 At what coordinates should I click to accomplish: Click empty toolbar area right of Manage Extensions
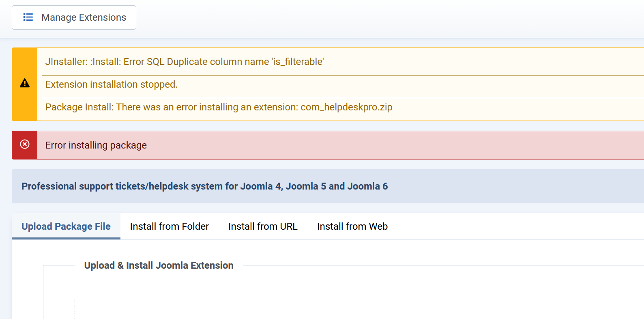click(365, 18)
